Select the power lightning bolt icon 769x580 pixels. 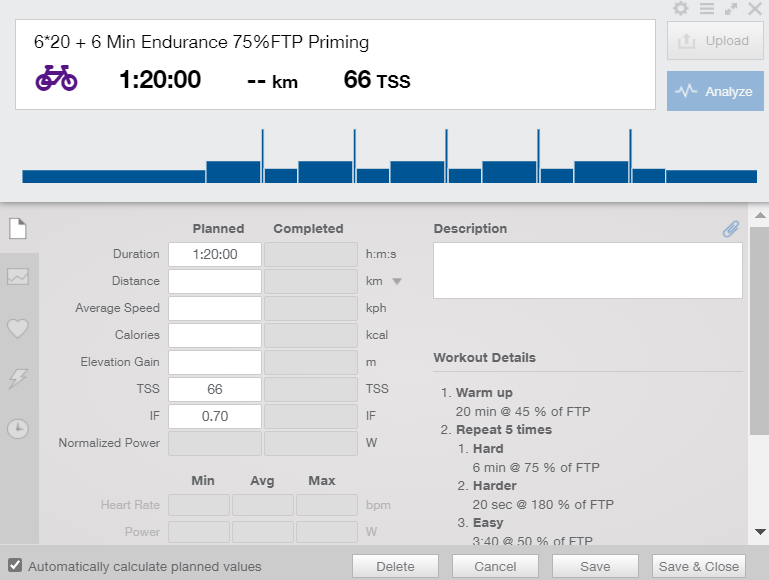tap(17, 378)
